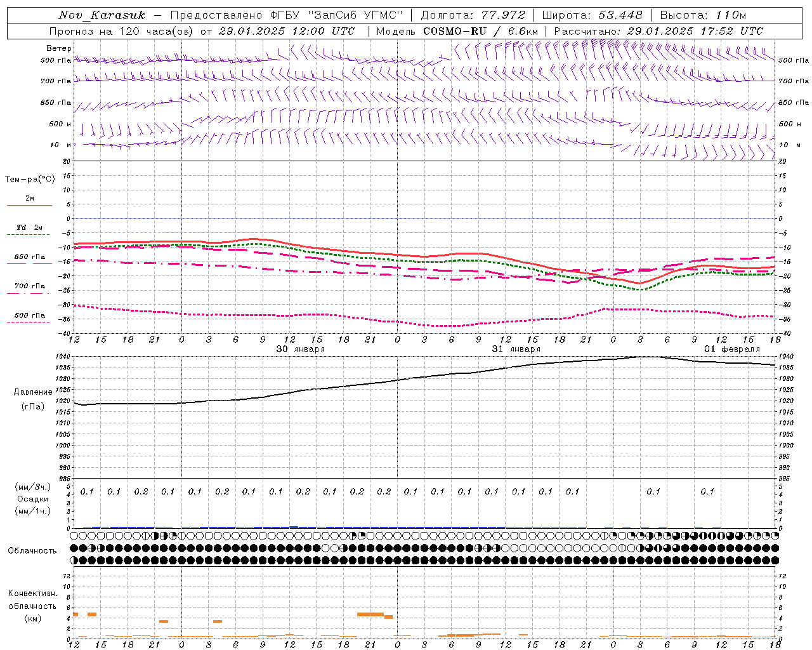Click the '700 гПа' entry in temperature legend
812x650 pixels.
30,286
